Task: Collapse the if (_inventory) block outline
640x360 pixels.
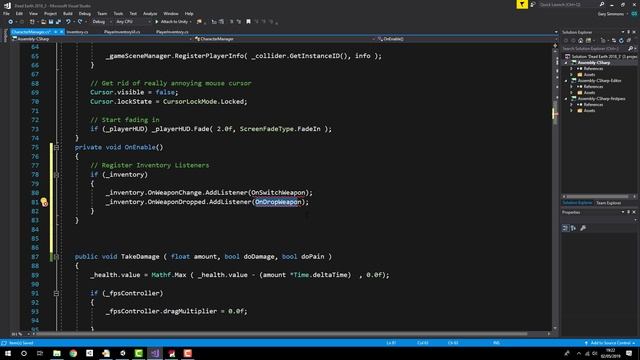Action: coord(56,175)
